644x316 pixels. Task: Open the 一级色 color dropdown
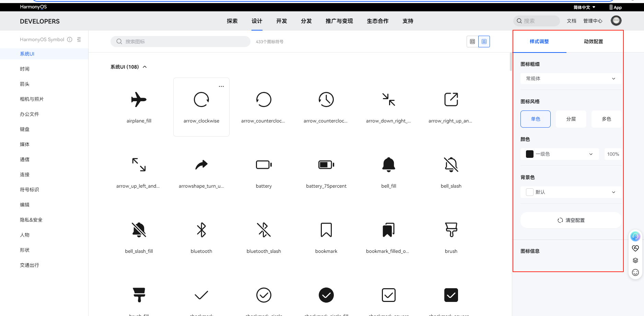tap(560, 154)
